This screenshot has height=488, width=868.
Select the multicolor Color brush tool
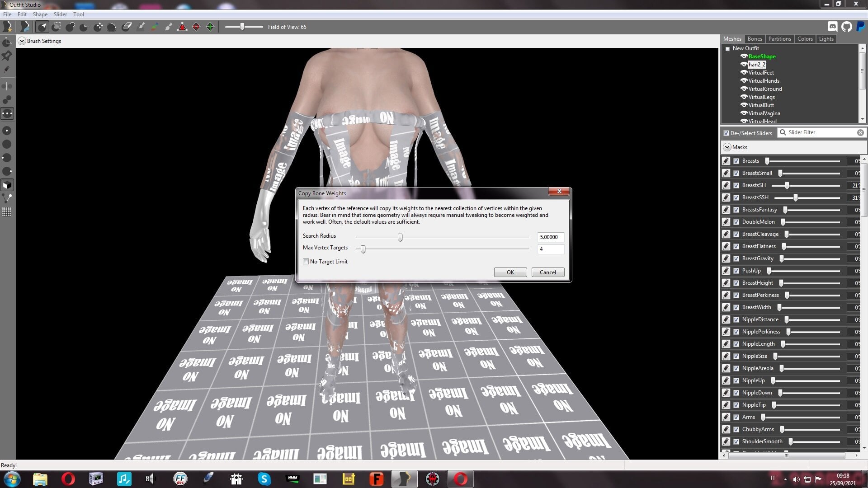click(155, 27)
